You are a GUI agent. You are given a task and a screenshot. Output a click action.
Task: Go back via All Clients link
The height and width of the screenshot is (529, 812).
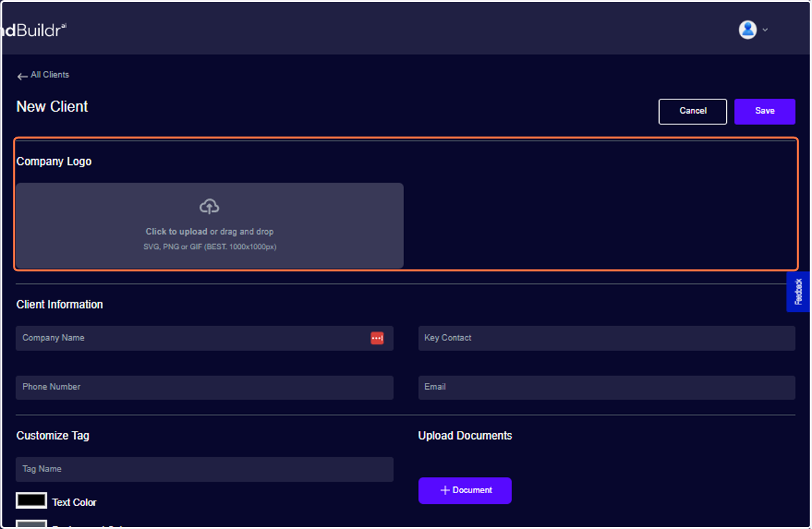(x=50, y=74)
